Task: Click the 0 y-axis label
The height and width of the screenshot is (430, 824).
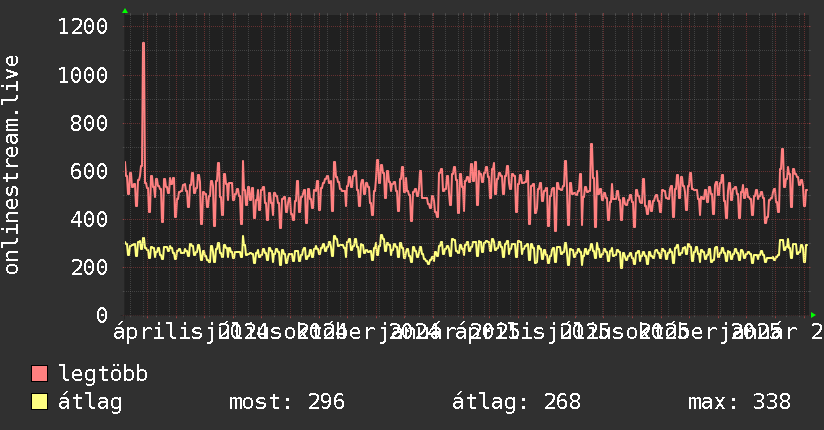Action: coord(102,315)
